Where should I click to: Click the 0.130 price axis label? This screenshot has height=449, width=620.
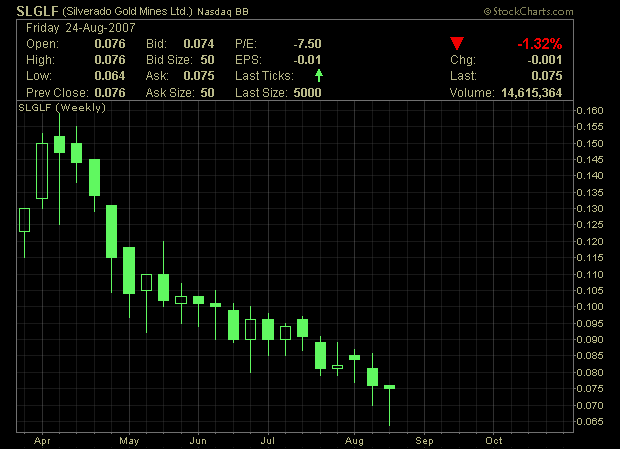click(590, 208)
